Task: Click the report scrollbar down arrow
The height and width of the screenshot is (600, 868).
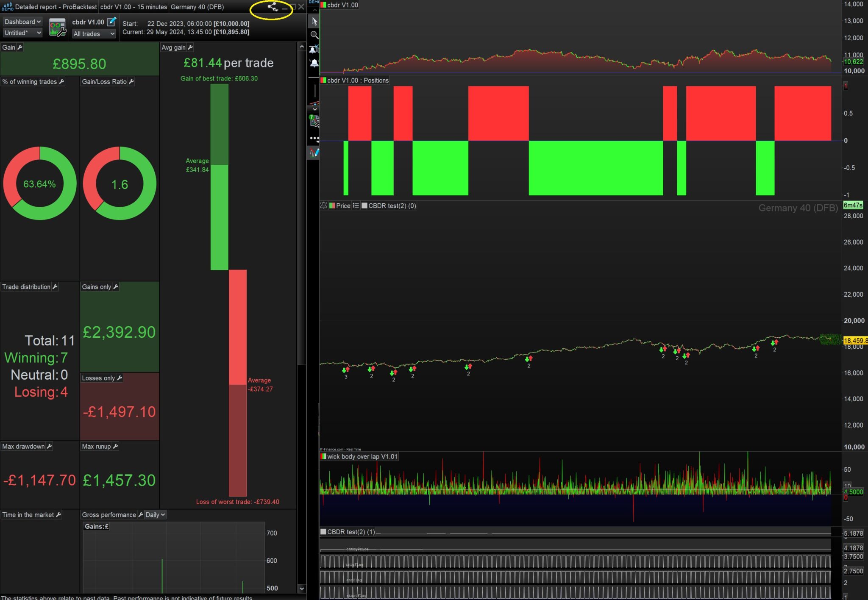Action: coord(302,588)
